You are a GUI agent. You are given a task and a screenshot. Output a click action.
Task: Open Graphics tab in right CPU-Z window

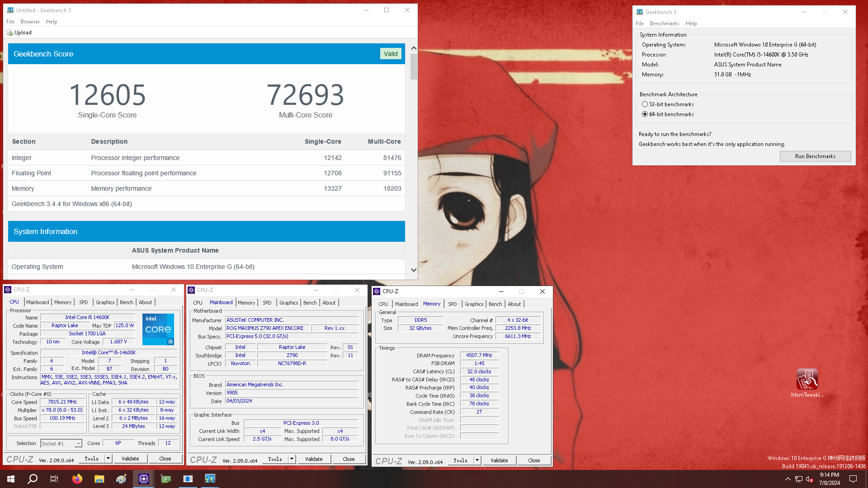click(474, 304)
